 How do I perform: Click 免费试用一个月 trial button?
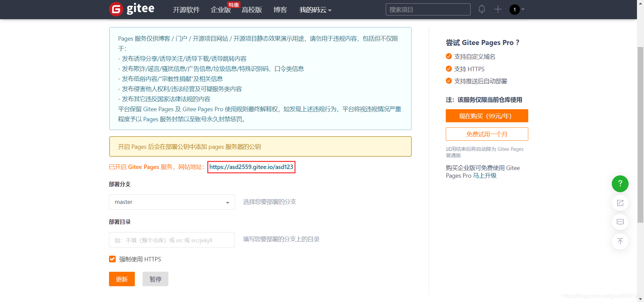coord(487,134)
